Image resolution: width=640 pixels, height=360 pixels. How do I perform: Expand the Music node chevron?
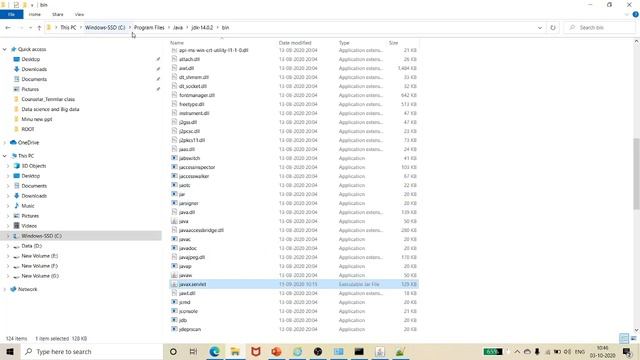pos(8,206)
